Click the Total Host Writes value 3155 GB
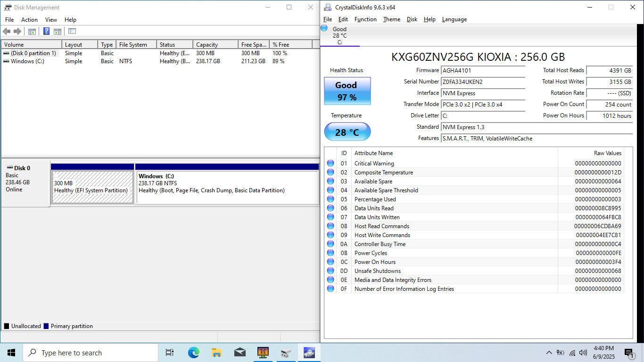644x362 pixels. tap(609, 82)
